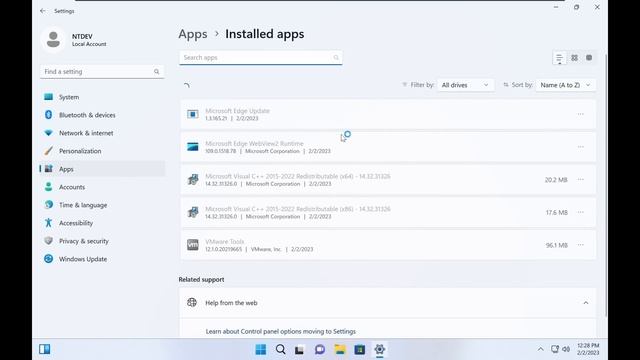
Task: Show hidden tray icons chevron
Action: pyautogui.click(x=540, y=349)
